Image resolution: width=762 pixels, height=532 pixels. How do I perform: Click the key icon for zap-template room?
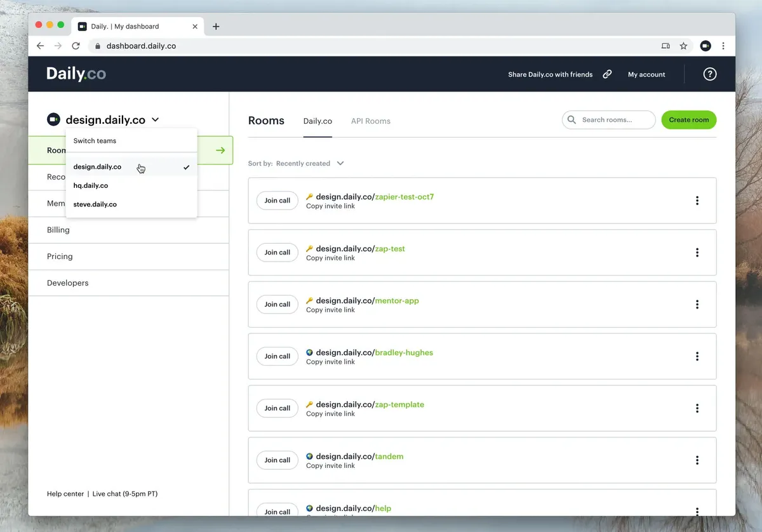(310, 404)
